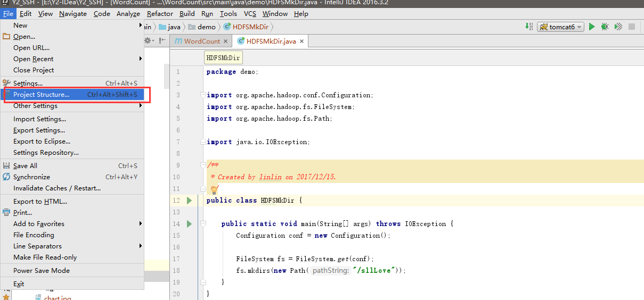The width and height of the screenshot is (644, 300).
Task: Click the gray Stop square icon
Action: click(632, 27)
